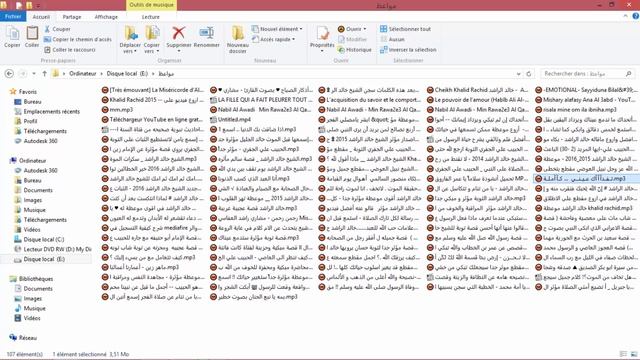Select the Outils de musique contextual tab
The height and width of the screenshot is (360, 640).
point(151,5)
